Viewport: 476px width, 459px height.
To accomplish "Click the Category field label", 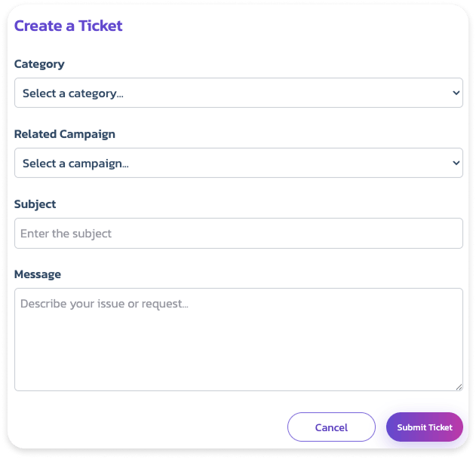I will [39, 64].
